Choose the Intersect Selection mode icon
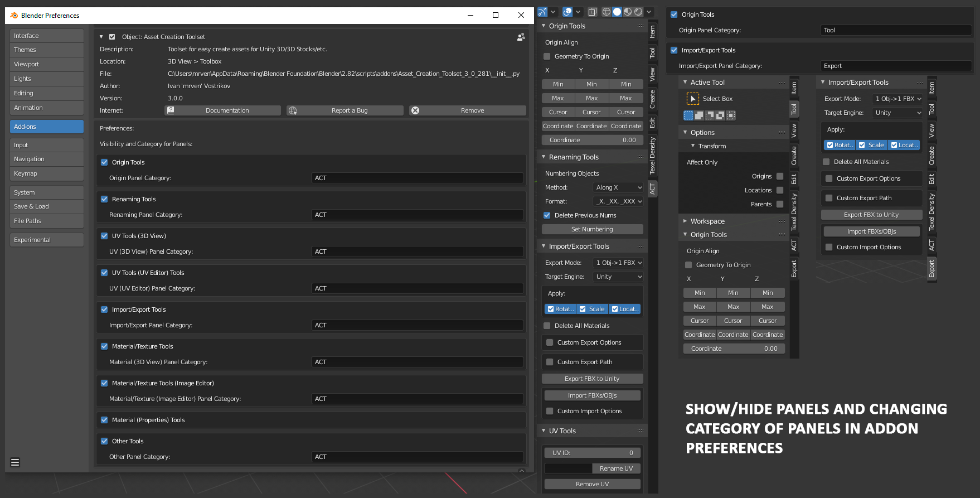980x498 pixels. (731, 115)
